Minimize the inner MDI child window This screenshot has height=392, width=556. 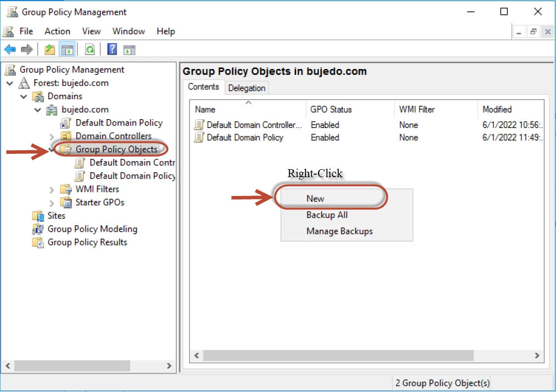pyautogui.click(x=519, y=32)
